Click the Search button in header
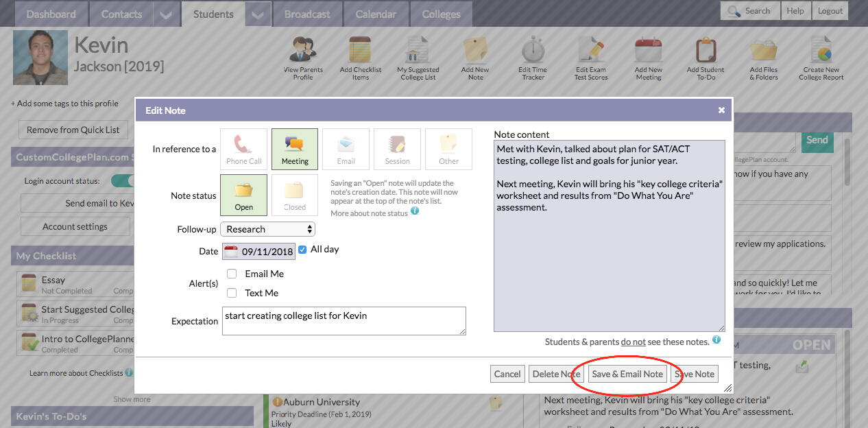This screenshot has width=868, height=428. pos(749,11)
